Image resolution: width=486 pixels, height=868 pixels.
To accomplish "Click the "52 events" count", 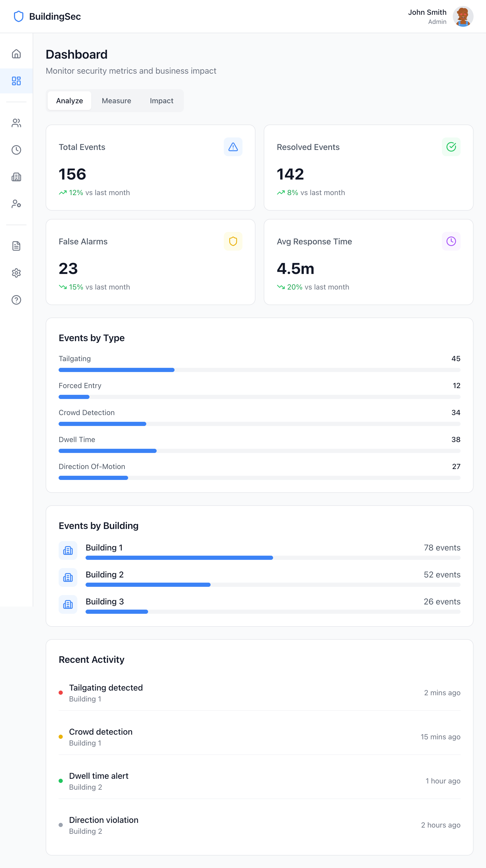I will click(442, 575).
